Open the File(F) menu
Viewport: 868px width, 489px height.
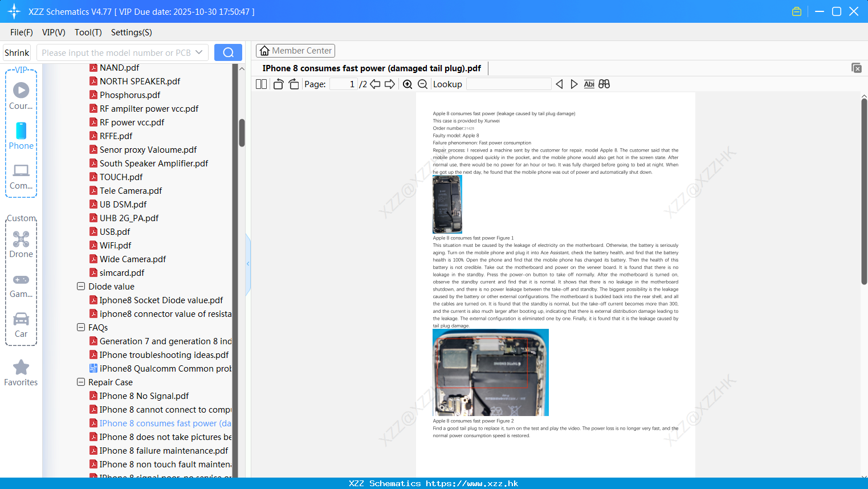tap(22, 32)
